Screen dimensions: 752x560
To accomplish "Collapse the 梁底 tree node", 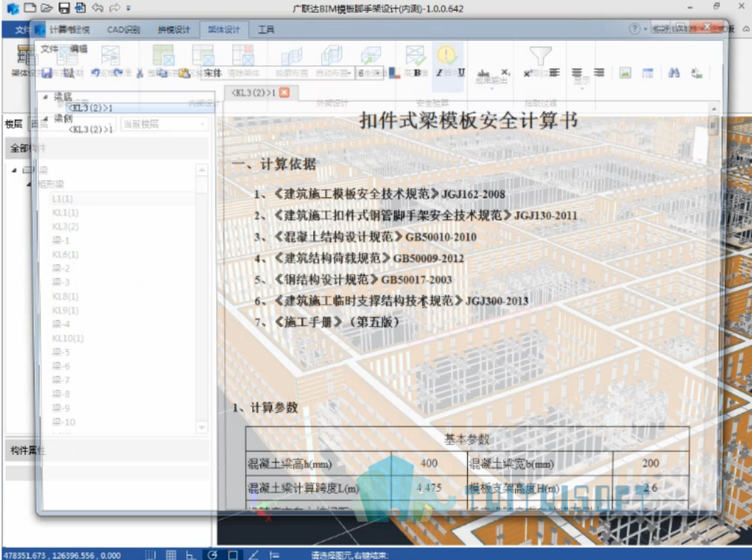I will (x=45, y=97).
